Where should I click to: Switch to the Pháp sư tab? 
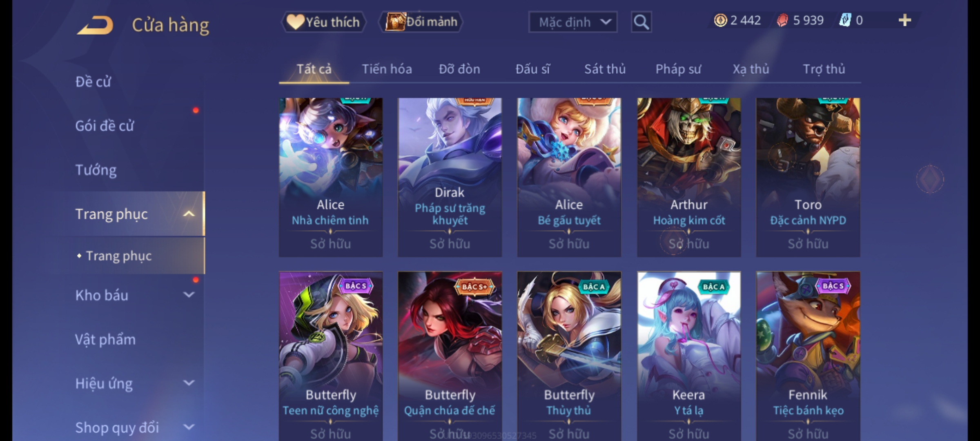point(678,69)
